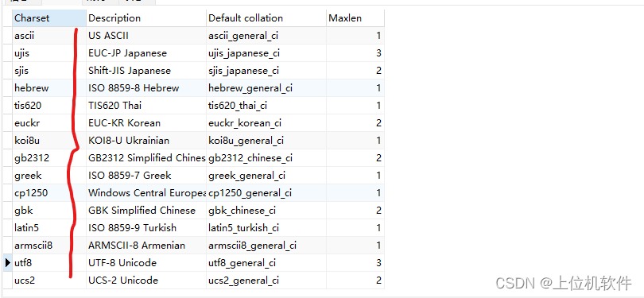Image resolution: width=644 pixels, height=298 pixels.
Task: Select the gbk_chinese_ci collation cell
Action: click(x=266, y=211)
